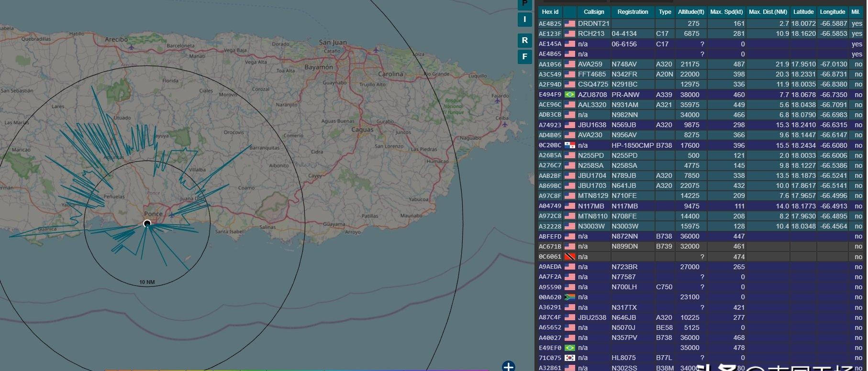Viewport: 868px width, 371px height.
Task: Click the F map control button
Action: [x=524, y=57]
